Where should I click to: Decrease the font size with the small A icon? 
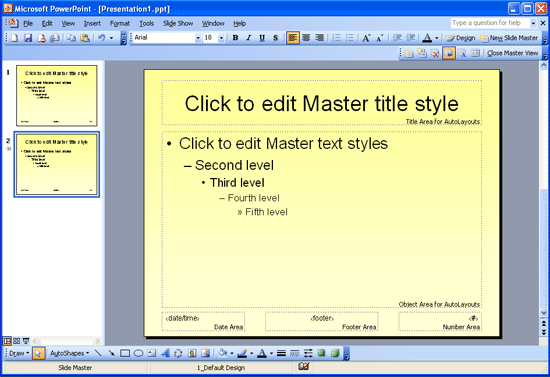coord(380,38)
